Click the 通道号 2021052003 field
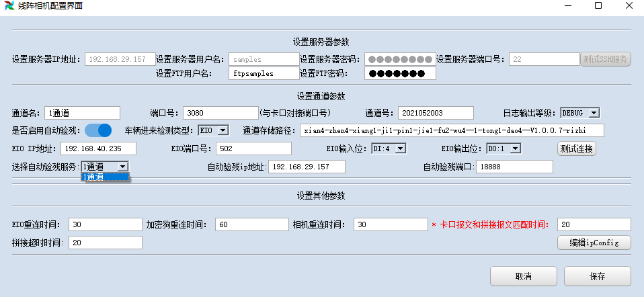 click(436, 113)
